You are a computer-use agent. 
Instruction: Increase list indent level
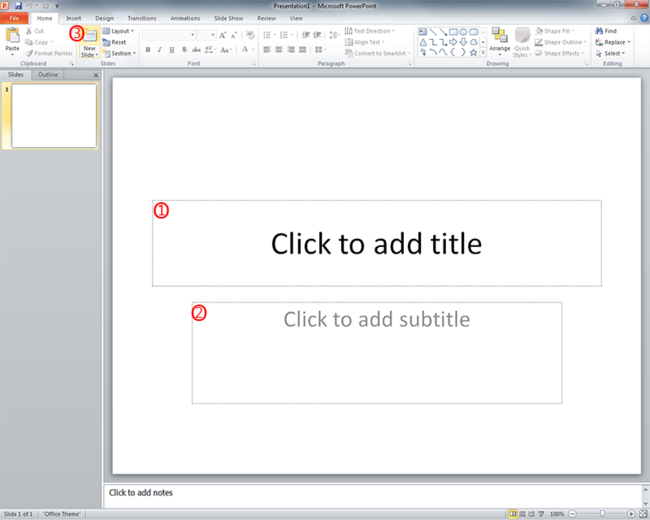tap(317, 35)
